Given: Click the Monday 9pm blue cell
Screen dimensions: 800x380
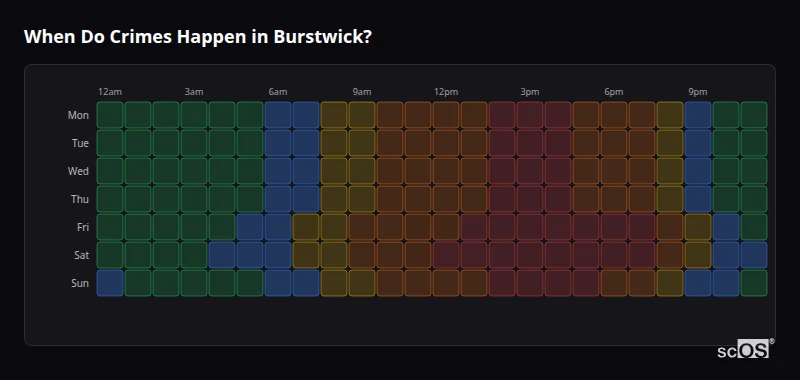Looking at the screenshot, I should 698,115.
